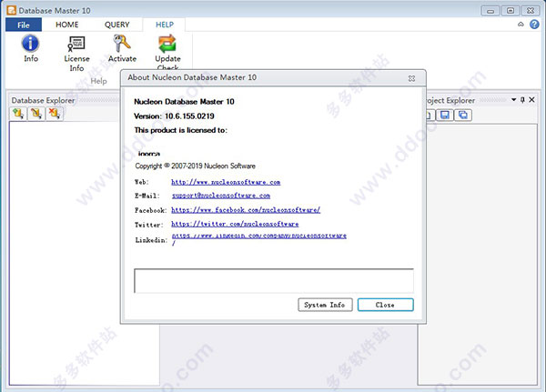Click the empty text box in About dialog

[x=274, y=281]
